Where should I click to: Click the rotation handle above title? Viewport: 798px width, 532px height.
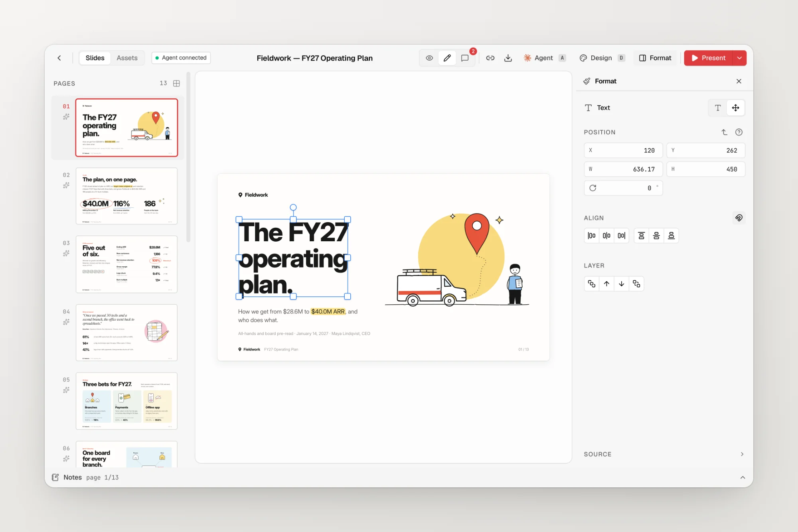[x=293, y=207]
